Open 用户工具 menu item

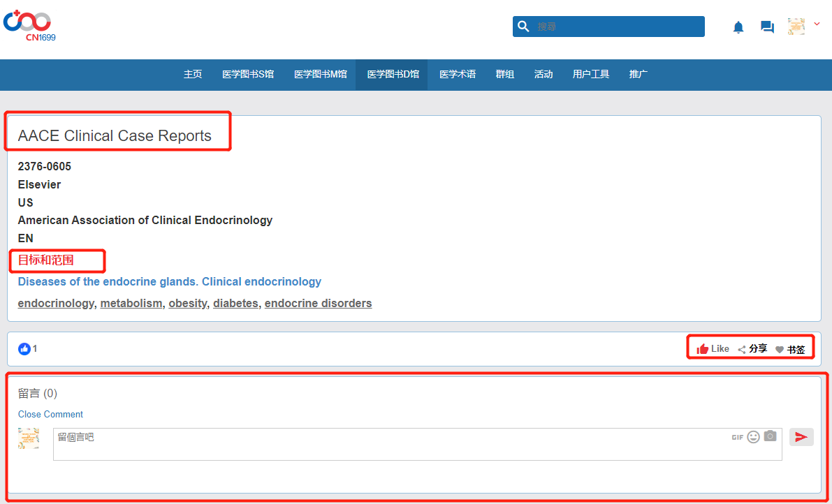[590, 74]
